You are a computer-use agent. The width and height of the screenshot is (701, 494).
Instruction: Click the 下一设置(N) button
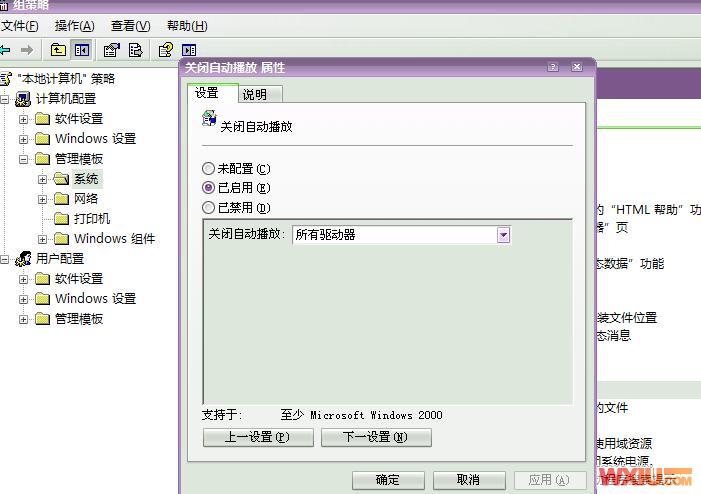376,438
